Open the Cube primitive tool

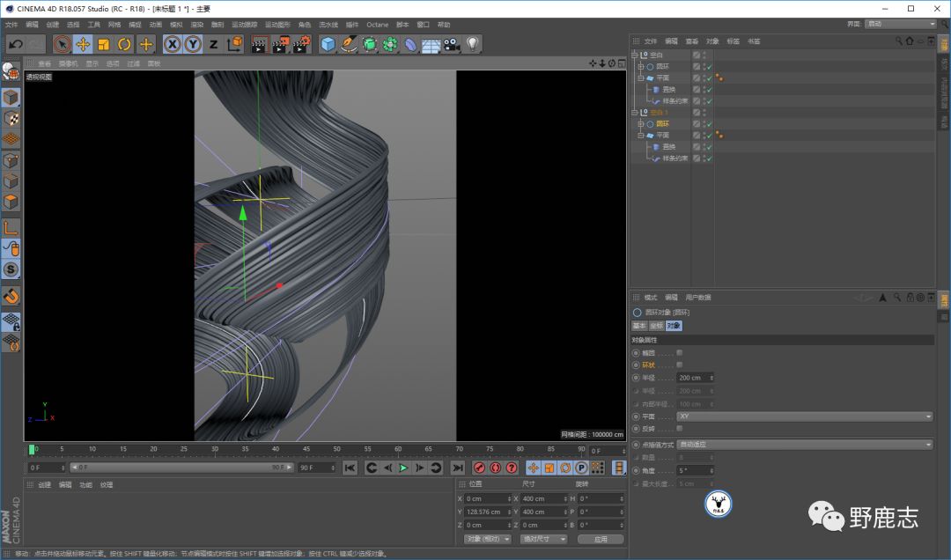328,44
